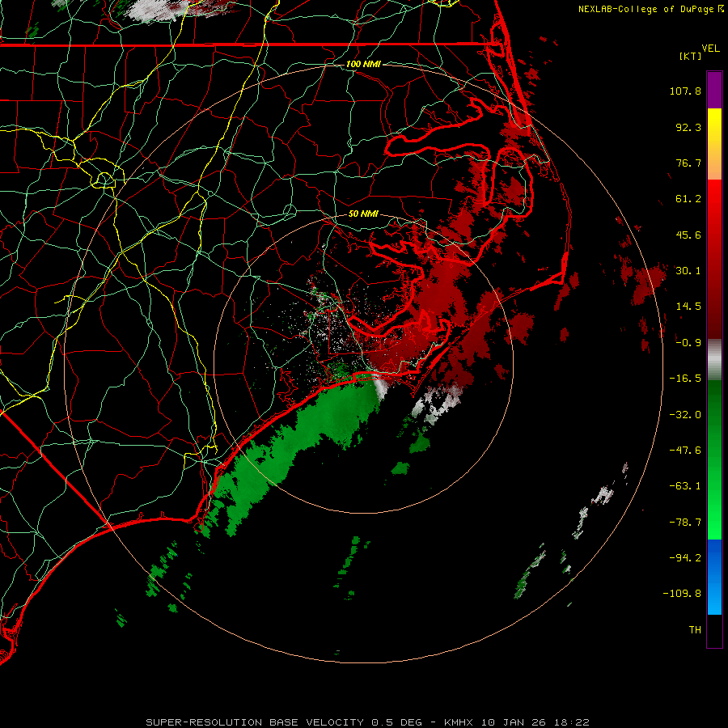Click the VEL legend title
The width and height of the screenshot is (728, 728).
(x=710, y=49)
